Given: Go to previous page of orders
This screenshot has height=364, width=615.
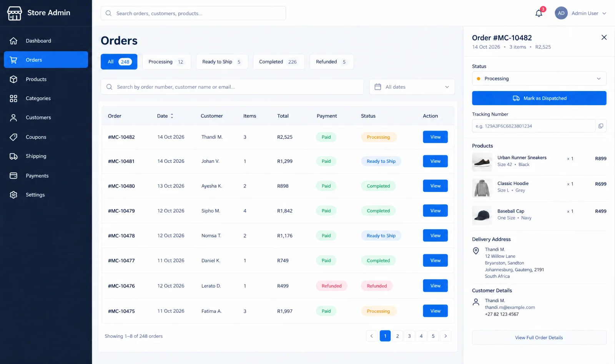Looking at the screenshot, I should [372, 336].
